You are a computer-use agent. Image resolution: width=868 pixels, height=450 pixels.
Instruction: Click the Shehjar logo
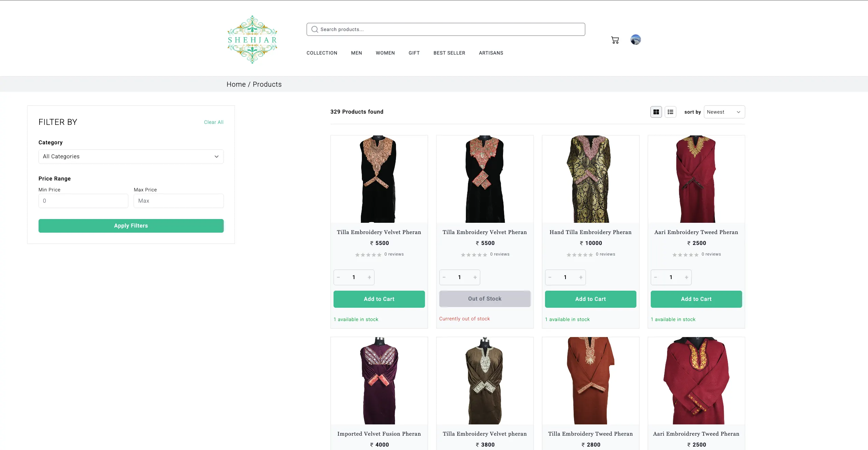252,39
